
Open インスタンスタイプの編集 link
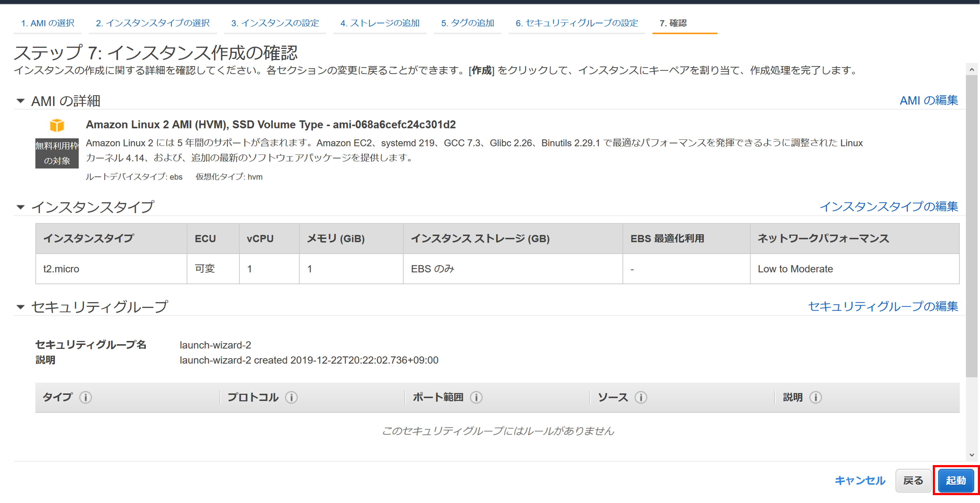(x=889, y=207)
